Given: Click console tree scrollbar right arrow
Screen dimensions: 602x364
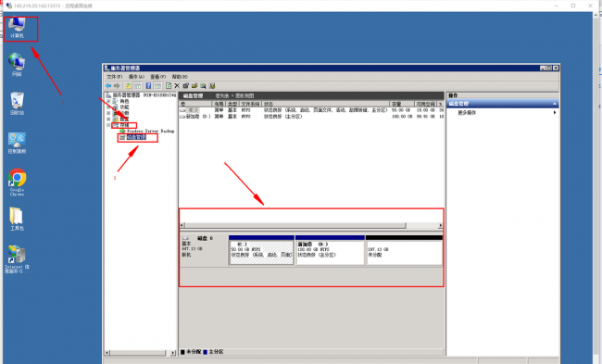Looking at the screenshot, I should [173, 353].
